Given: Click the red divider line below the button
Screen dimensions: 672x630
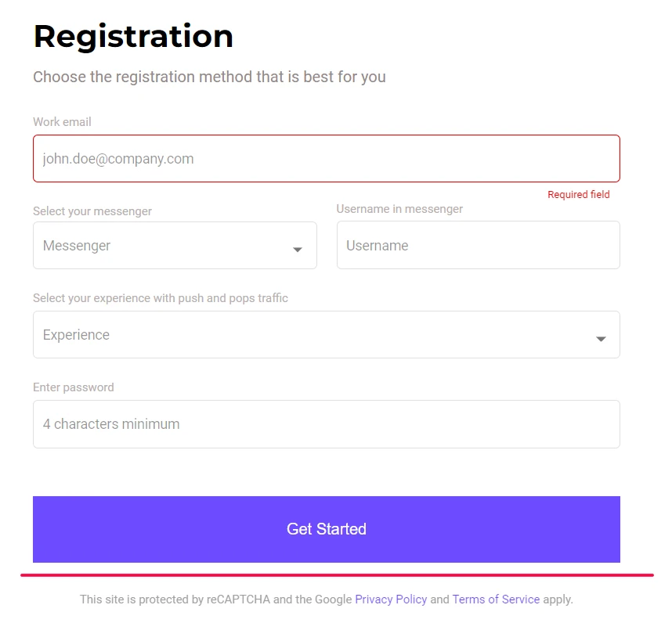Looking at the screenshot, I should (x=337, y=575).
